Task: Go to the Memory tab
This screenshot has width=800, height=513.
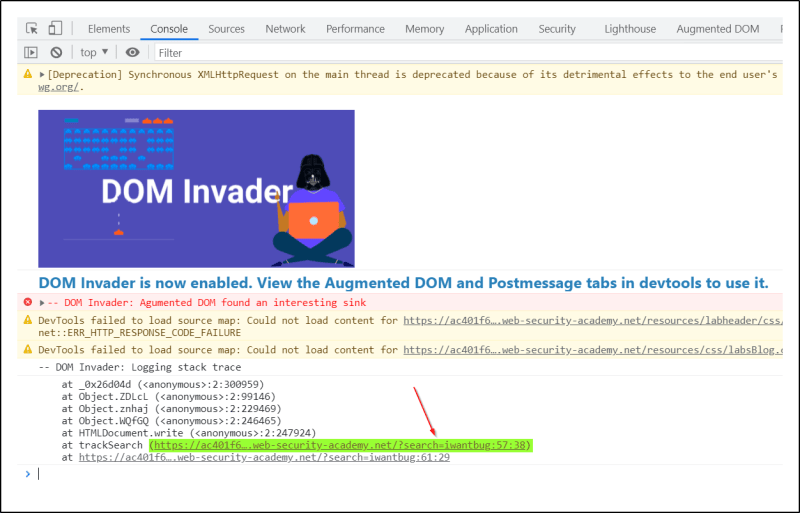Action: (x=424, y=29)
